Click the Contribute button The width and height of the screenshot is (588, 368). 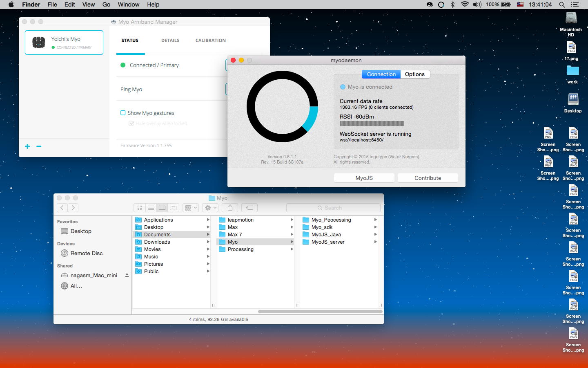tap(428, 178)
